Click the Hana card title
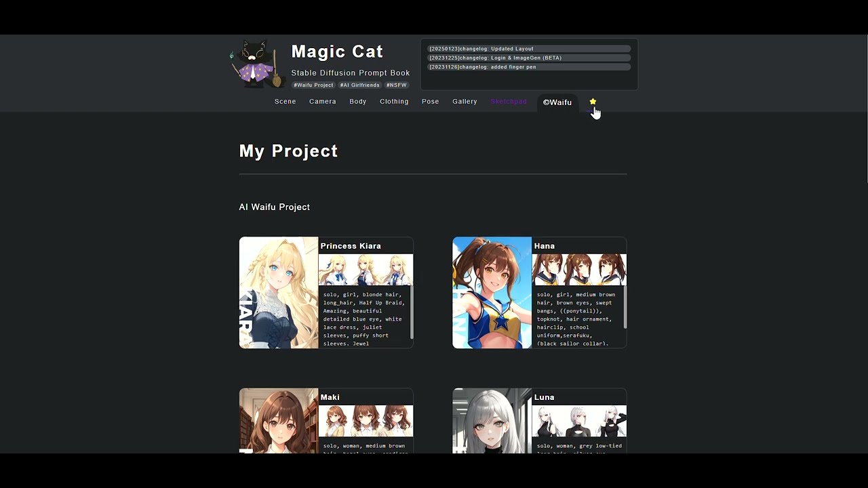Viewport: 868px width, 488px height. tap(545, 246)
